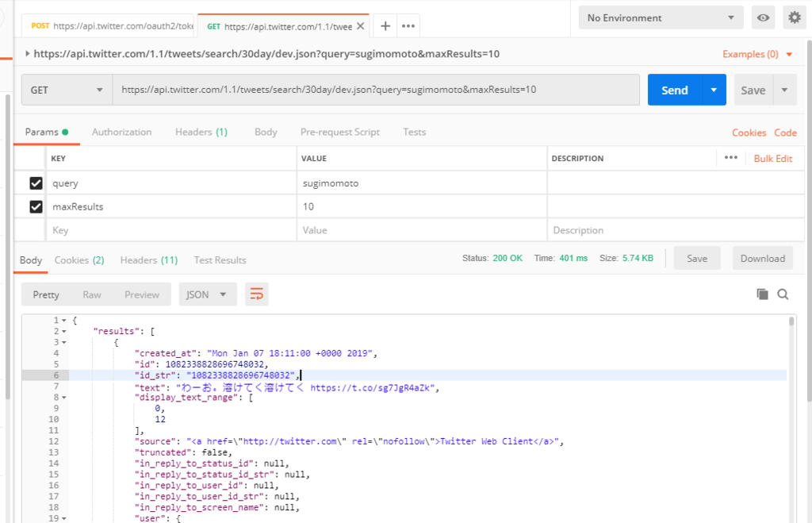The height and width of the screenshot is (523, 812).
Task: Search within the response body icon
Action: pos(783,294)
